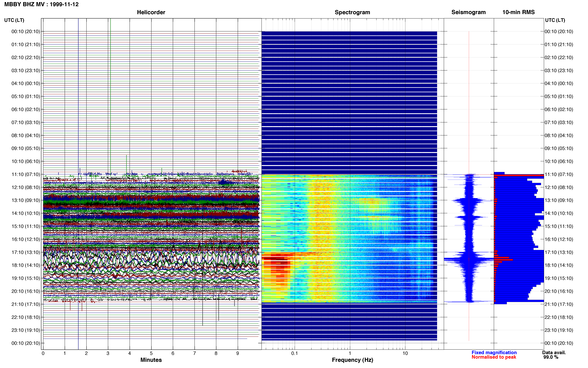Click the 'Data avail.' label
The width and height of the screenshot is (588, 368).
click(x=554, y=352)
